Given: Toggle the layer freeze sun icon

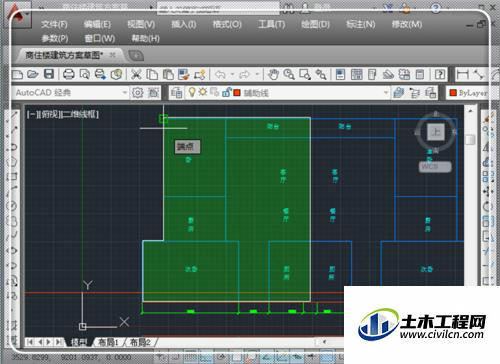Looking at the screenshot, I should point(203,92).
